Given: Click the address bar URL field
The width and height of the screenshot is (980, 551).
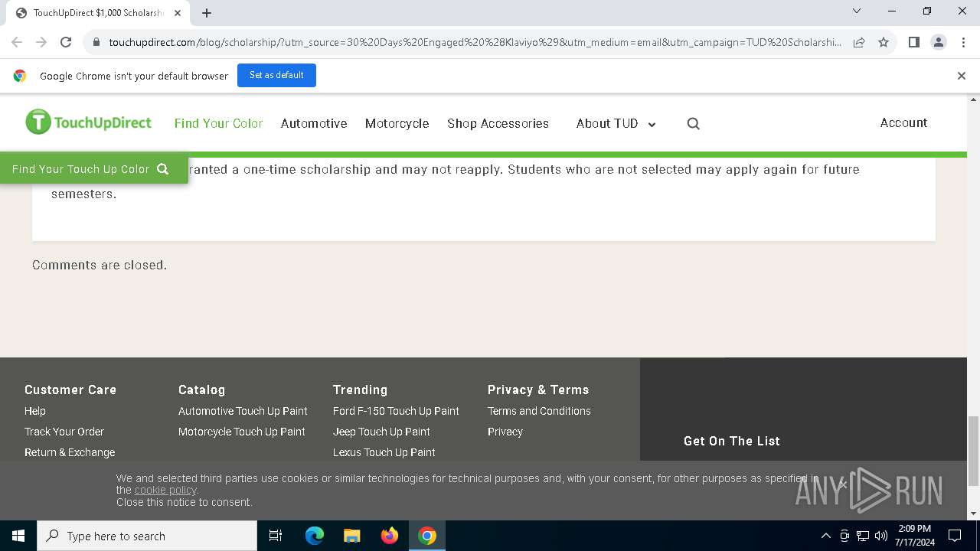Looking at the screenshot, I should click(x=475, y=42).
